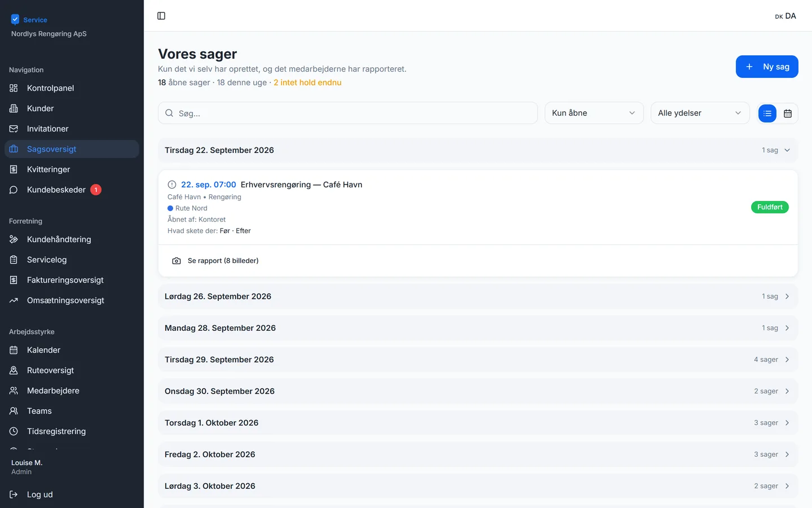
Task: Click the green Fuldført status badge
Action: click(770, 207)
